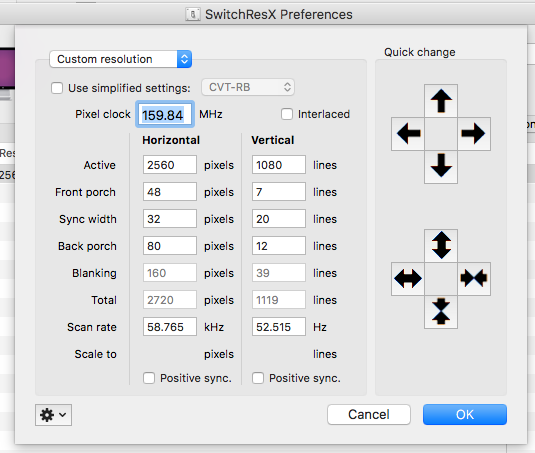Open the Custom resolution dropdown
Image resolution: width=535 pixels, height=453 pixels.
[120, 59]
